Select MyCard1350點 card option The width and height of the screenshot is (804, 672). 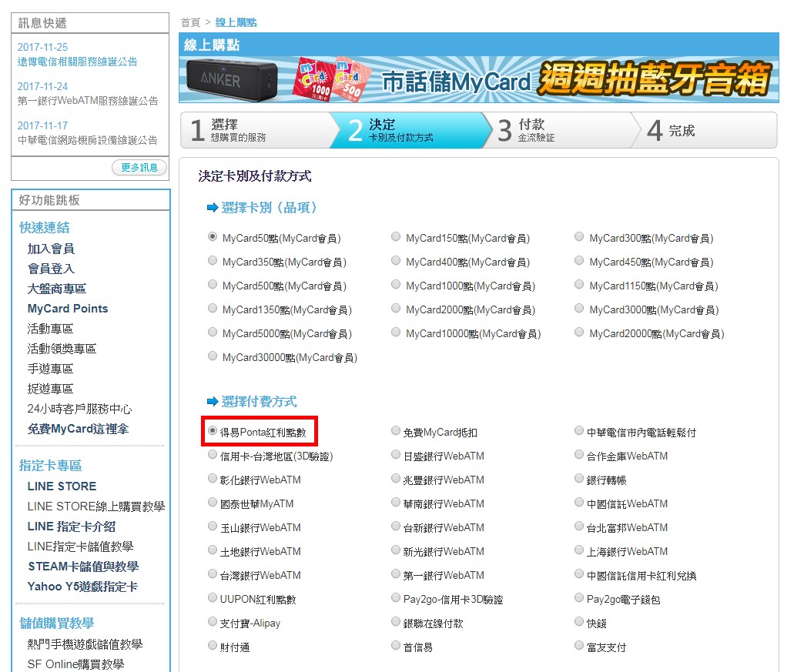point(213,308)
